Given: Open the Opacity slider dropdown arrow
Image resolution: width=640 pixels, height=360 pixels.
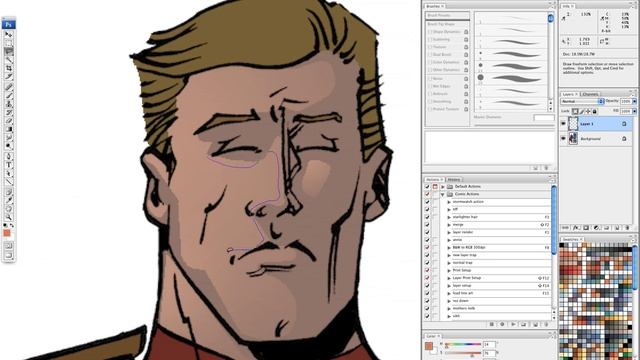Looking at the screenshot, I should [x=634, y=101].
